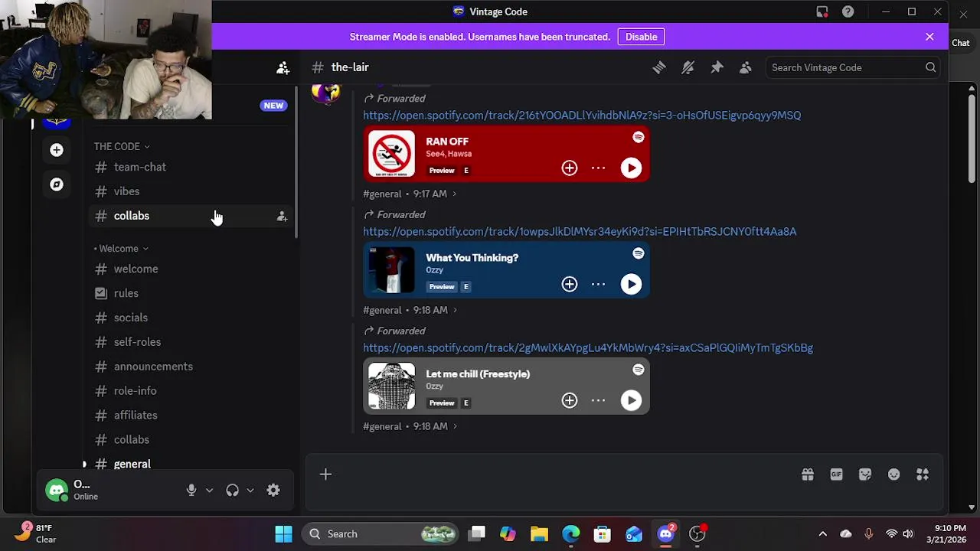The image size is (980, 551).
Task: Open the GIF picker icon
Action: (836, 474)
